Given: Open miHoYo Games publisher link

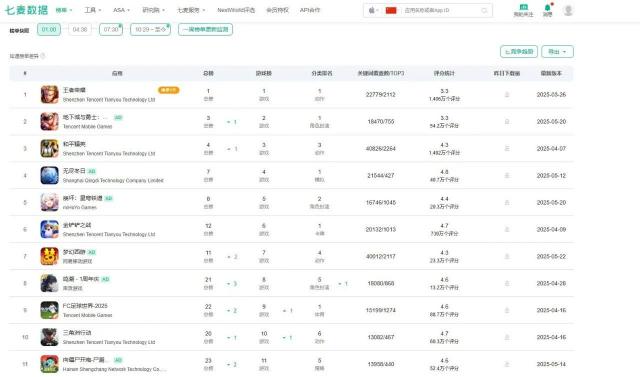Looking at the screenshot, I should pyautogui.click(x=80, y=207).
